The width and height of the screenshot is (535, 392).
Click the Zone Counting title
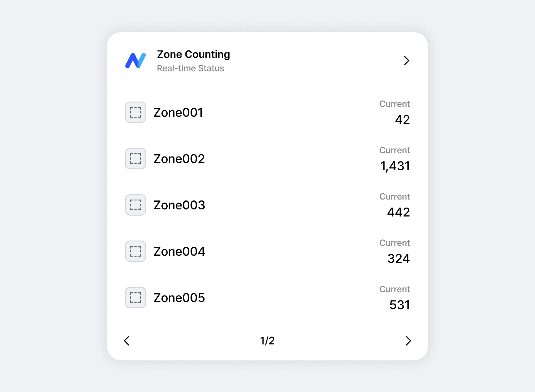pos(193,54)
